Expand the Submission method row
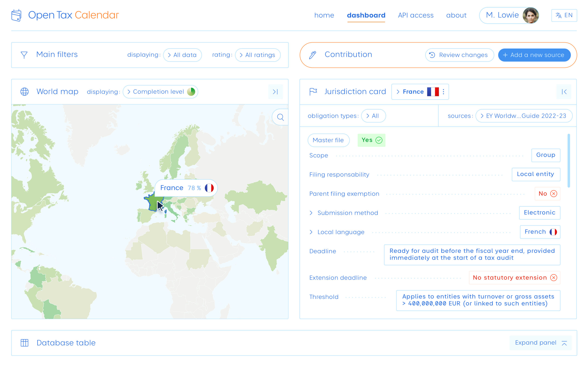 [x=311, y=213]
